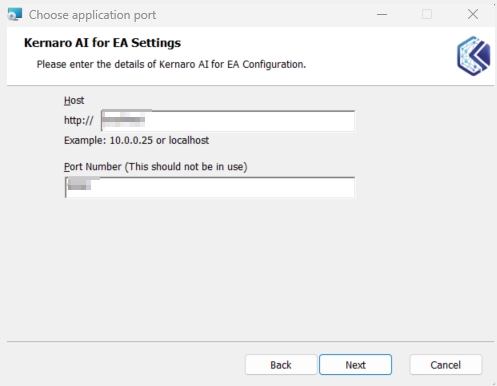This screenshot has width=497, height=386.
Task: Click the 'http://' prefix text
Action: (79, 120)
